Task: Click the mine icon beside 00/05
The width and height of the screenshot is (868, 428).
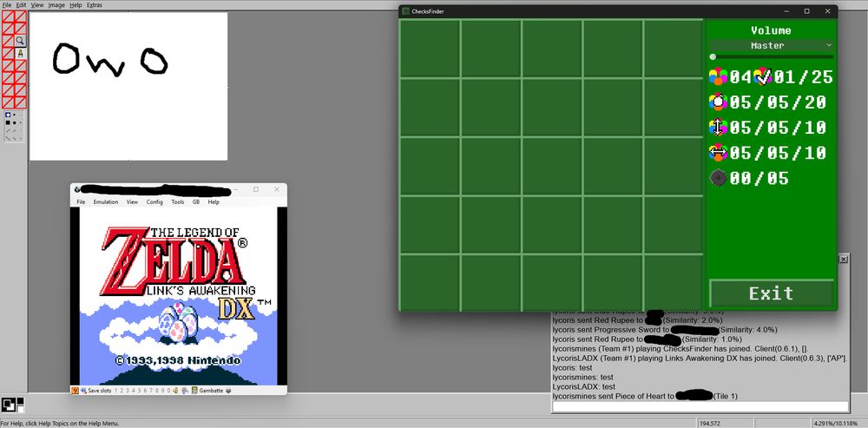Action: point(718,178)
